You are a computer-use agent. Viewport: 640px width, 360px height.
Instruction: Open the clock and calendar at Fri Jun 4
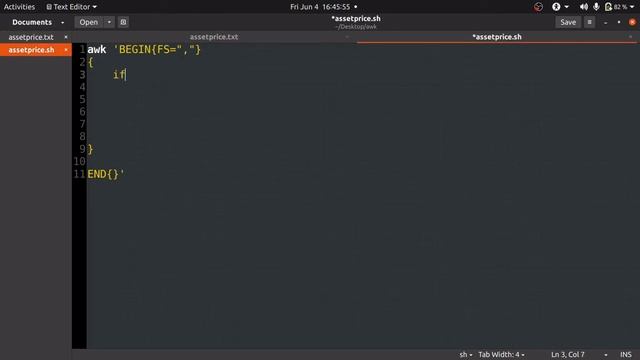click(320, 7)
